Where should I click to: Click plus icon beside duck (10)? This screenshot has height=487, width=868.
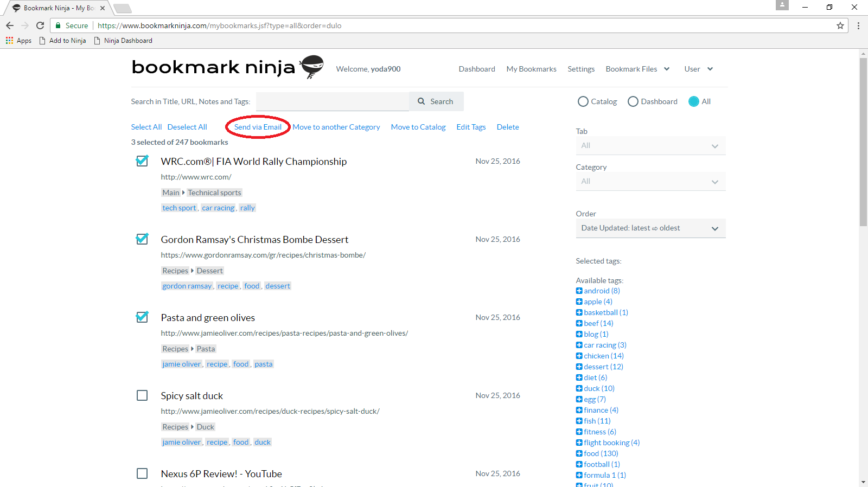579,388
